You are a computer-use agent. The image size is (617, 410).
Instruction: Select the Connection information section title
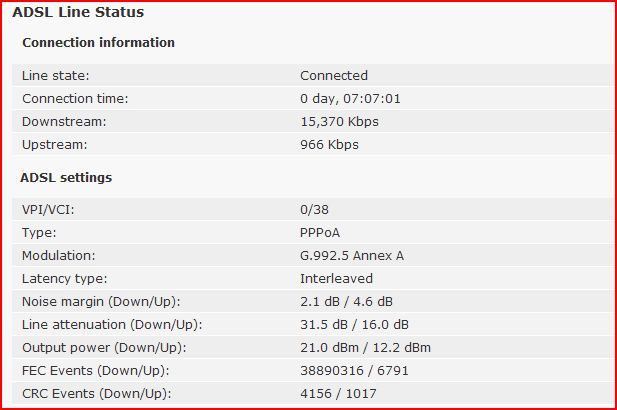pos(98,42)
